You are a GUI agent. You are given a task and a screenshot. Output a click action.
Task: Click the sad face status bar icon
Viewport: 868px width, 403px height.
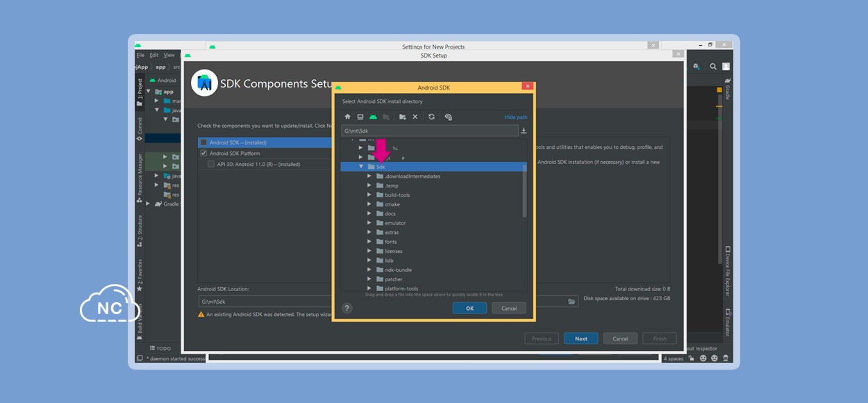715,359
